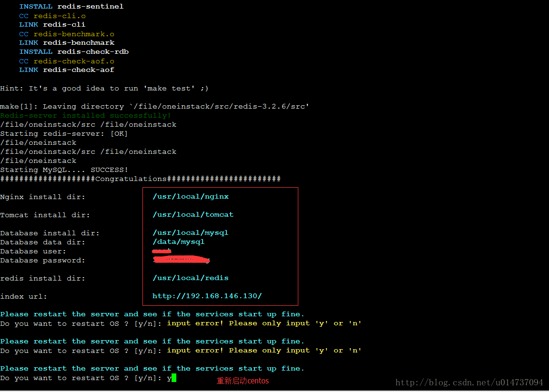Select the path /usr/local/nginx
549x392 pixels.
coord(191,197)
